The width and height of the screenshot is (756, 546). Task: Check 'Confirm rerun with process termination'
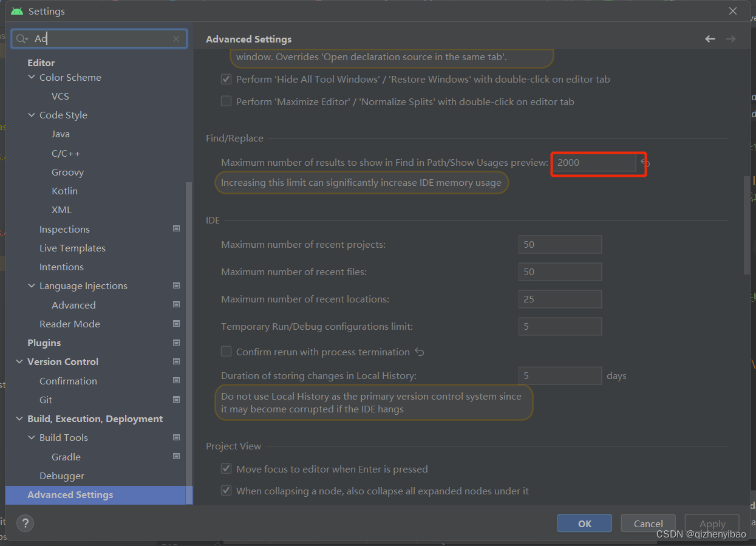coord(226,351)
